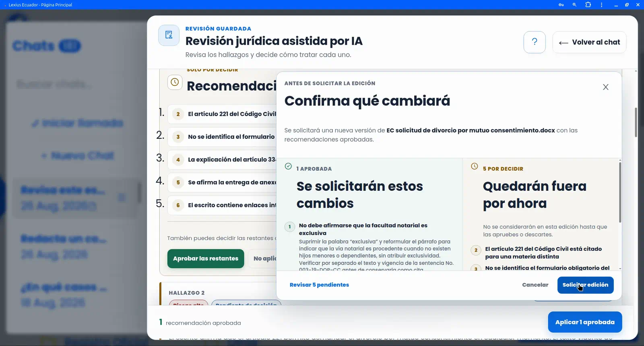
Task: Click El artículo 221 item in Quedarán fuera
Action: [543, 253]
